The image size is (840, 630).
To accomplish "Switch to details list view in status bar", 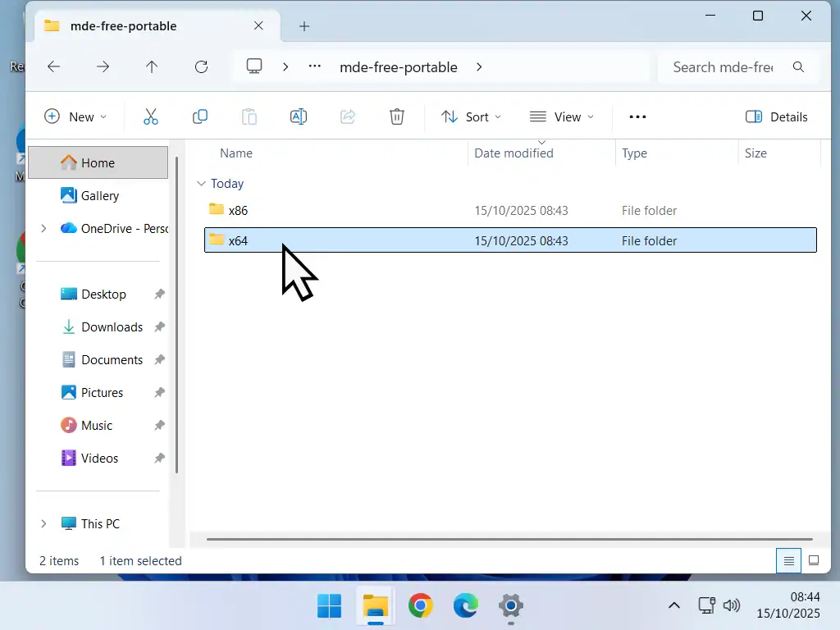I will click(x=788, y=561).
